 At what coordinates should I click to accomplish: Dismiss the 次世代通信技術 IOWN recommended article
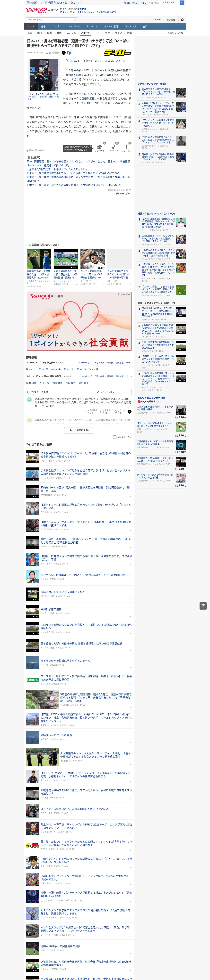(x=130, y=462)
